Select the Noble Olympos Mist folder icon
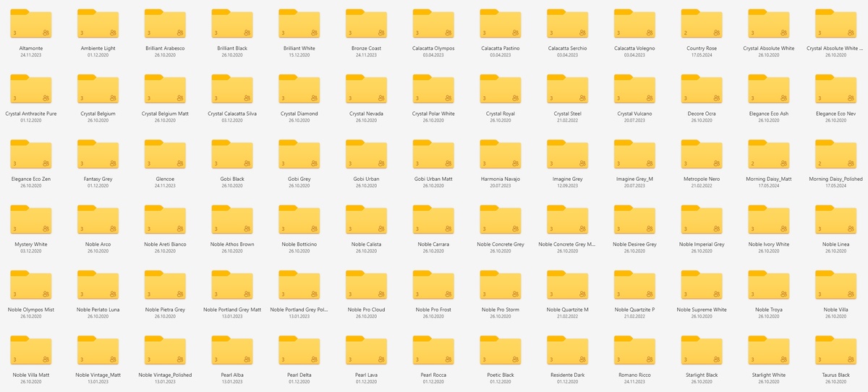The width and height of the screenshot is (868, 392). point(30,285)
